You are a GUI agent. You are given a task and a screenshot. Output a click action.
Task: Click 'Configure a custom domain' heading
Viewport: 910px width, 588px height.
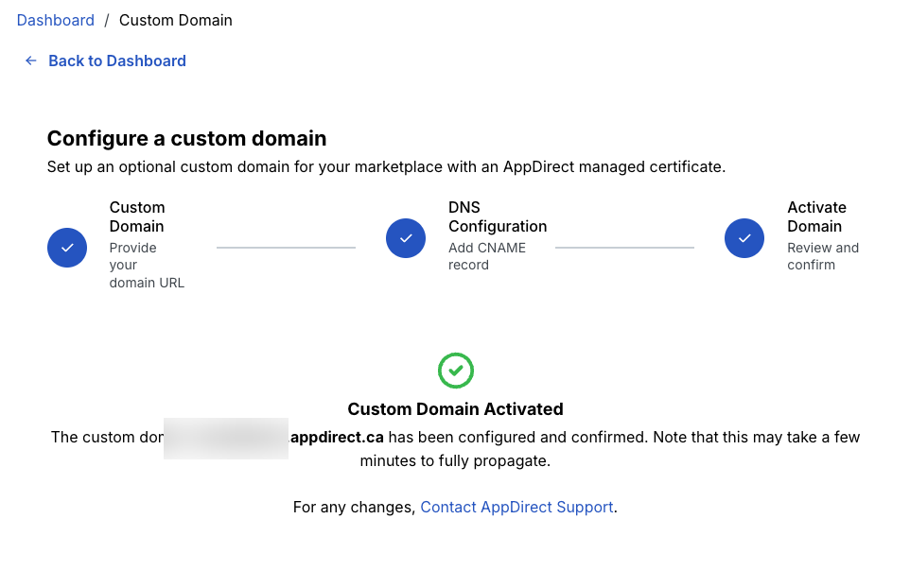point(187,139)
